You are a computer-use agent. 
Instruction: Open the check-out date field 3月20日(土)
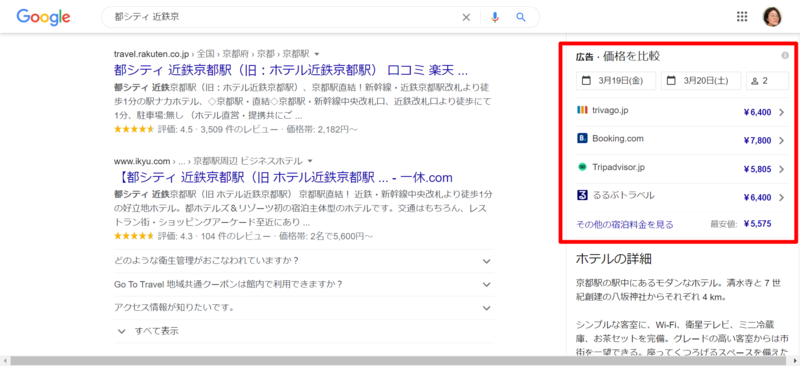point(701,81)
